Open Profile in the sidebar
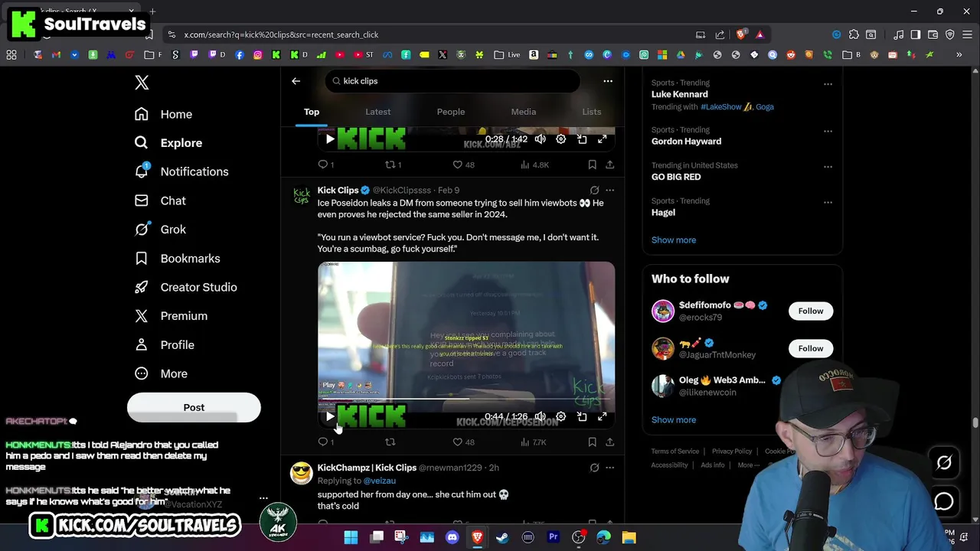 click(x=165, y=345)
